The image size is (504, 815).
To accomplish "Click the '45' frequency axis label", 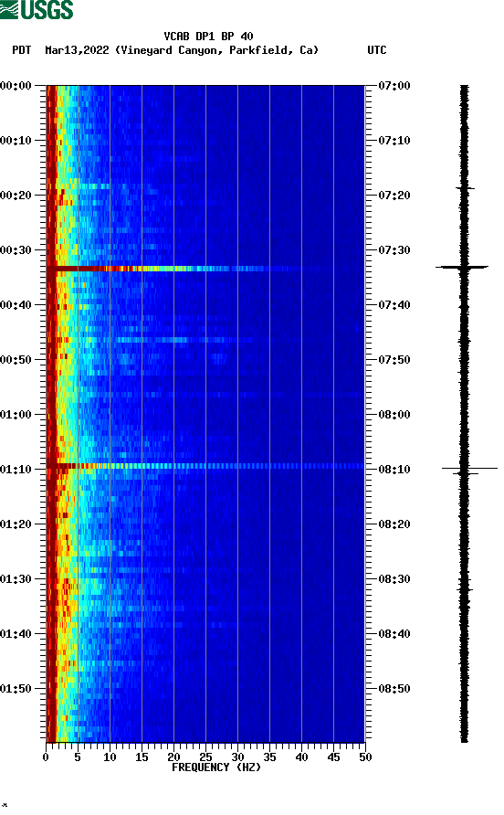I will (333, 757).
